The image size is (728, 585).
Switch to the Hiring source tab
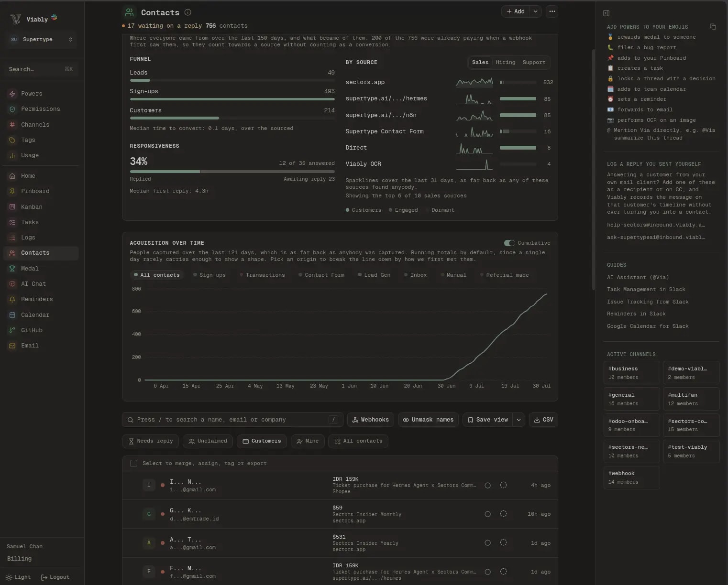tap(506, 63)
